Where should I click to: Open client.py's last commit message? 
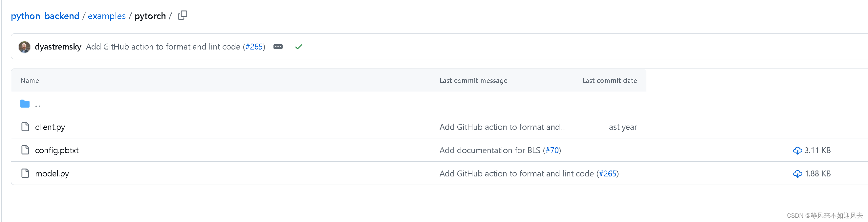(x=502, y=127)
